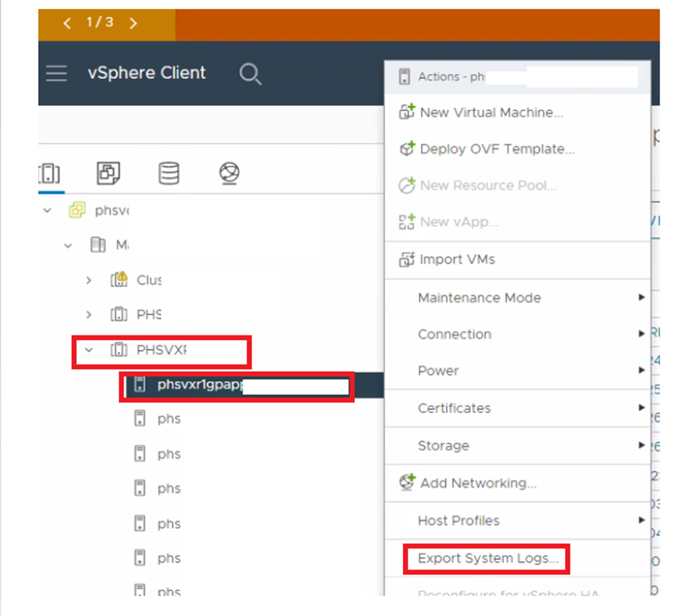
Task: Open the Networking inventory view
Action: [x=229, y=174]
